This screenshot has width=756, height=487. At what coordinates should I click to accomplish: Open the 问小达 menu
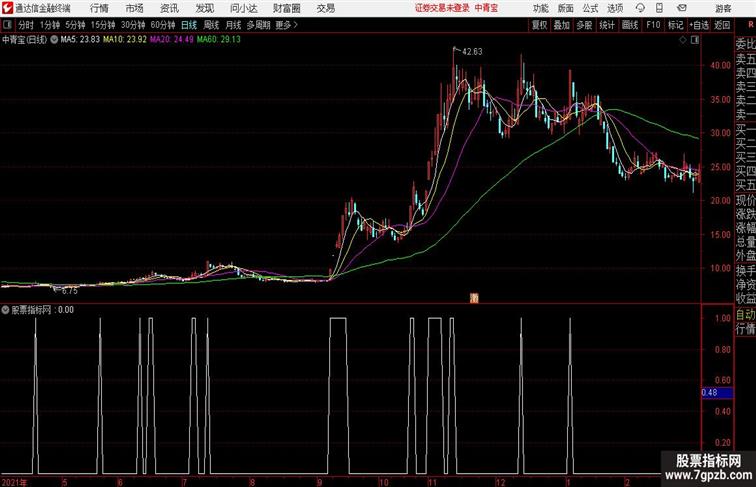click(x=243, y=8)
